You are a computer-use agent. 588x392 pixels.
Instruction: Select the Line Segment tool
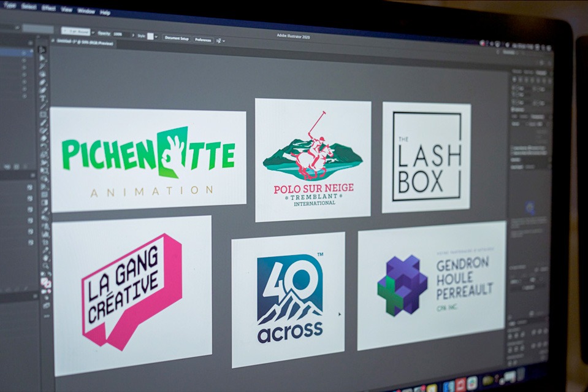[x=43, y=106]
